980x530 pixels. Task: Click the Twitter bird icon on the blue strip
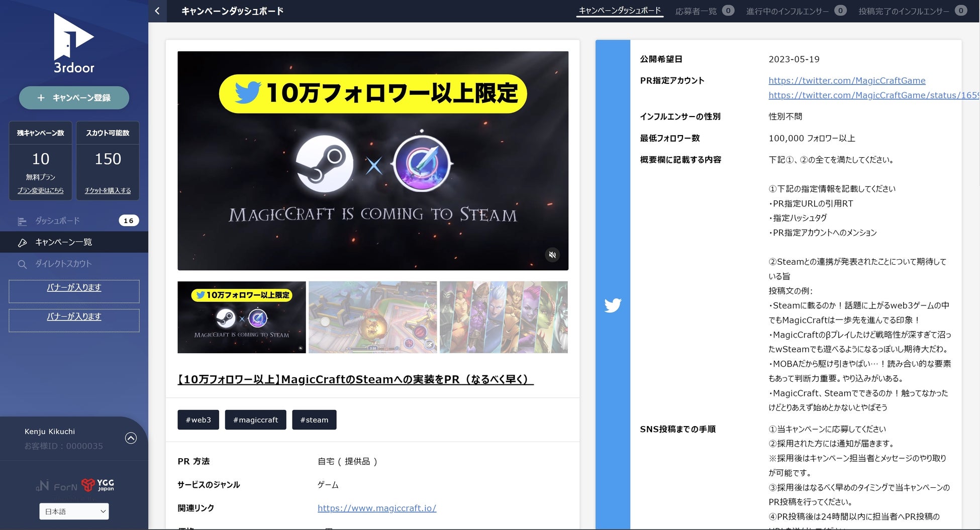point(613,305)
